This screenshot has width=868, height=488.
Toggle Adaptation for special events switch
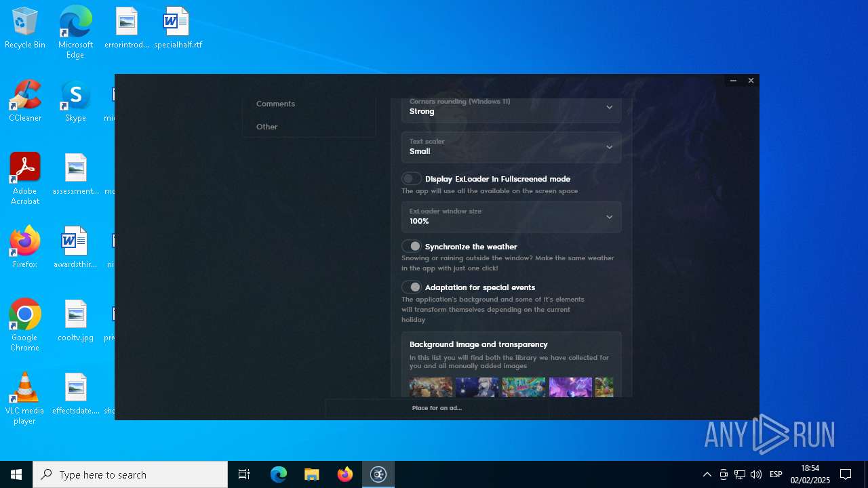[412, 287]
